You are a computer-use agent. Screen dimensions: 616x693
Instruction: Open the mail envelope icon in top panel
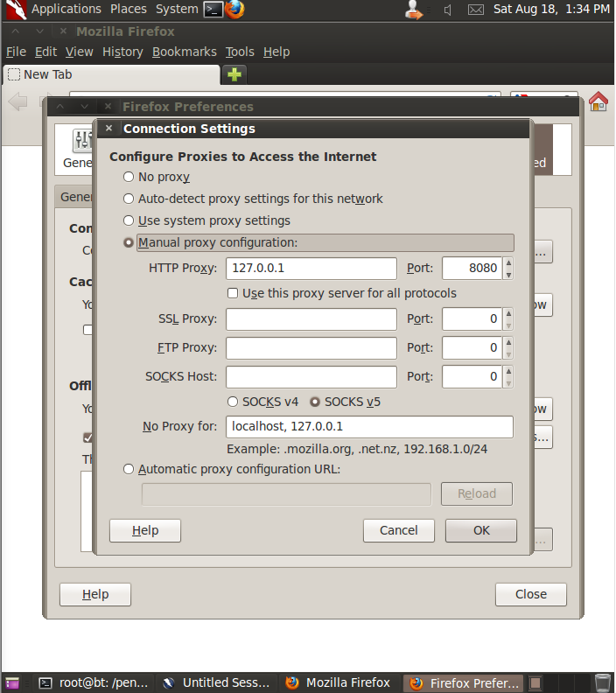475,10
